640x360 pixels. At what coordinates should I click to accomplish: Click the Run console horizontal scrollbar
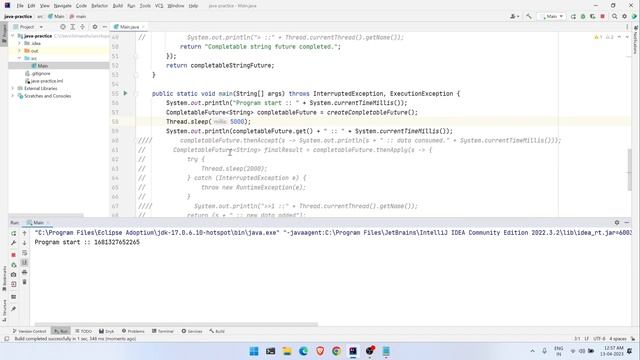click(x=176, y=324)
